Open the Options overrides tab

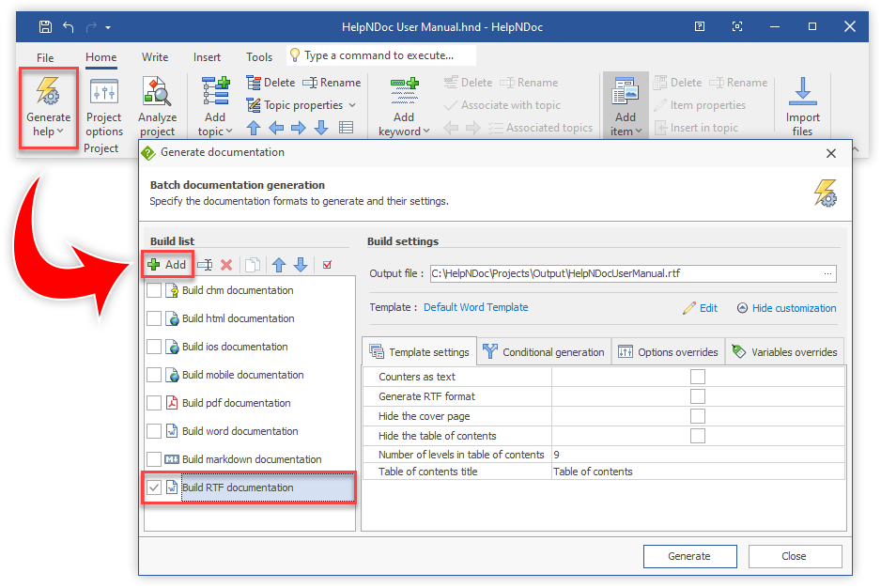[x=668, y=352]
